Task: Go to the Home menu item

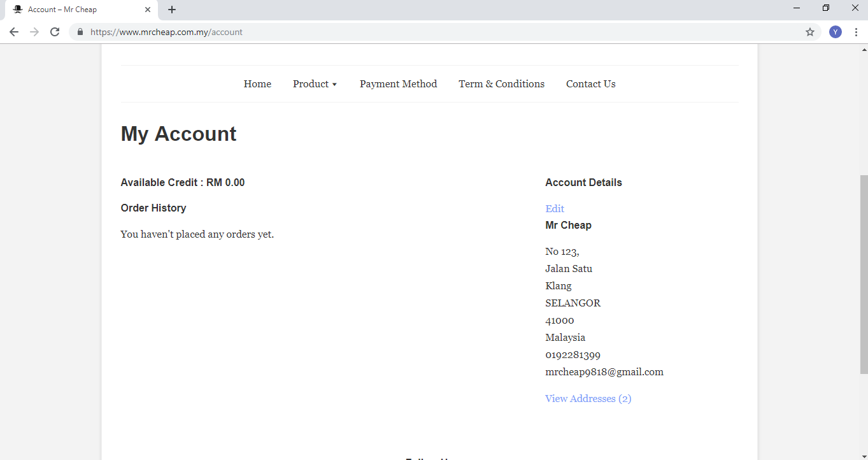Action: click(257, 84)
